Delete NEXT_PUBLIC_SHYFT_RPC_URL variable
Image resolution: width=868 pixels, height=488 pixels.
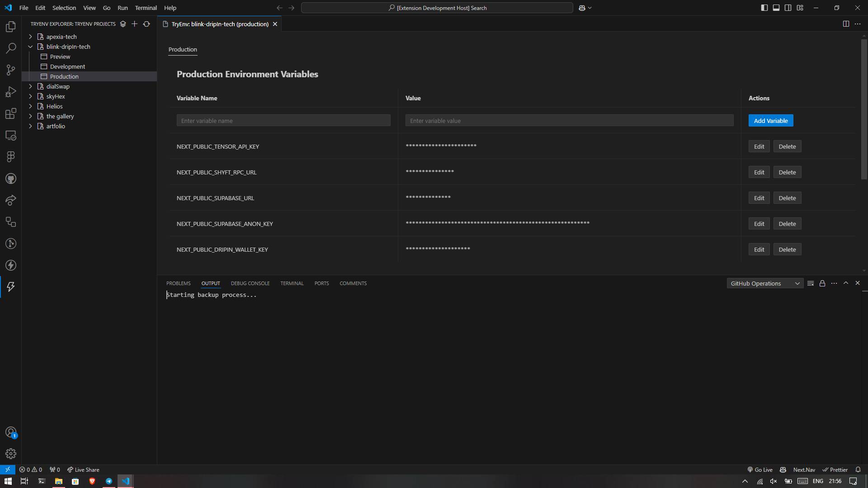[787, 172]
